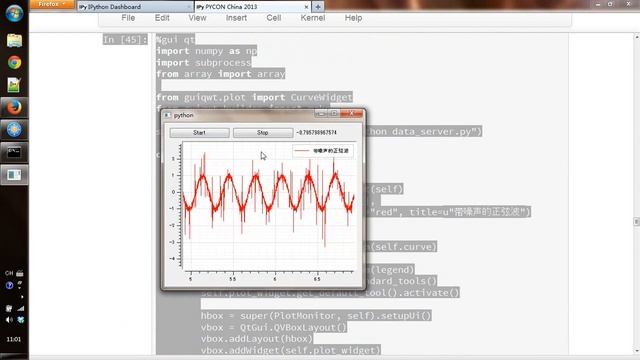This screenshot has width=640, height=360.
Task: Show the 11:01 system clock
Action: pos(14,339)
